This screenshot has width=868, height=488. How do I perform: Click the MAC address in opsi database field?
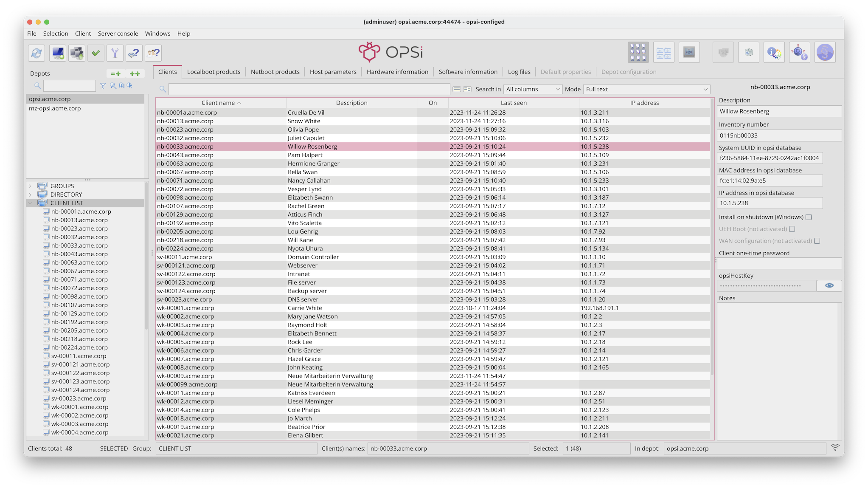[770, 181]
